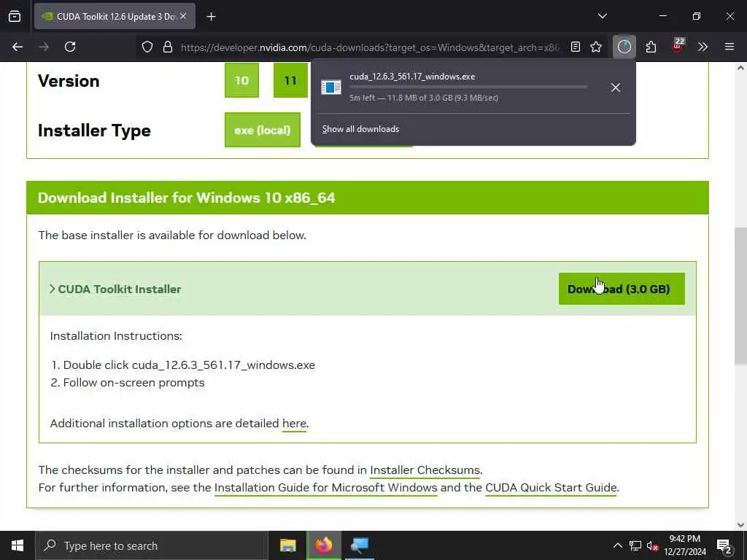Open the list all tabs dropdown

602,16
